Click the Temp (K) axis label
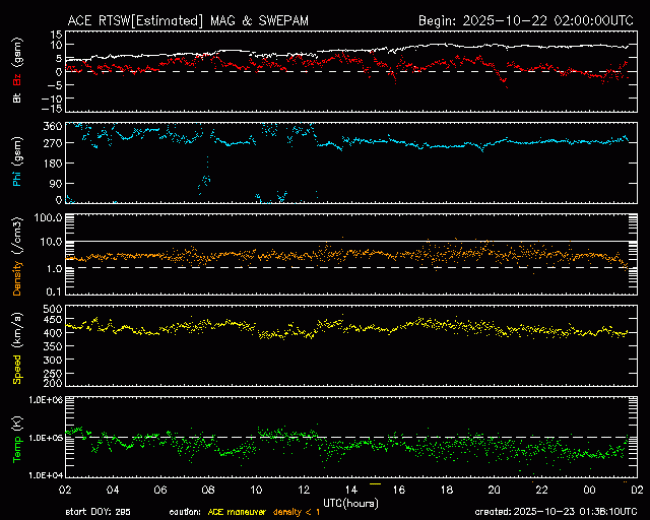Image resolution: width=650 pixels, height=520 pixels. pos(17,437)
